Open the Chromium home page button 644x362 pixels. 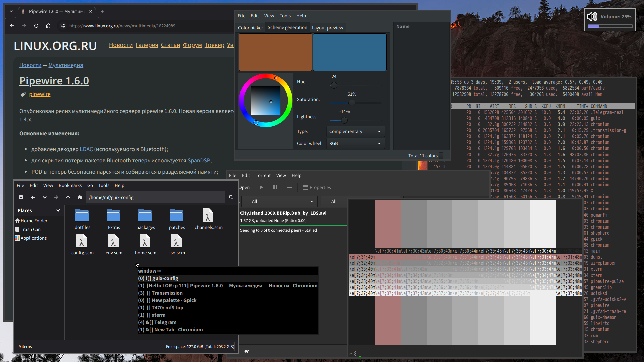48,26
